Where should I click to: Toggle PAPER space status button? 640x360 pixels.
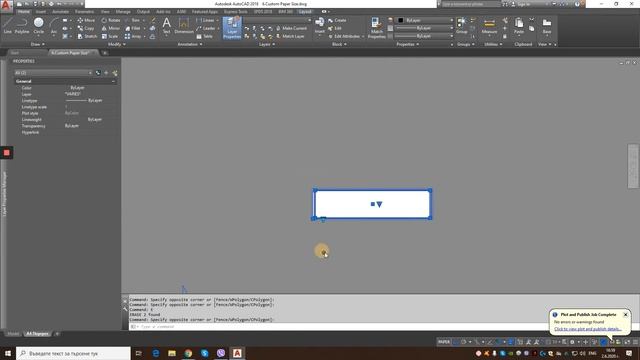pyautogui.click(x=444, y=342)
